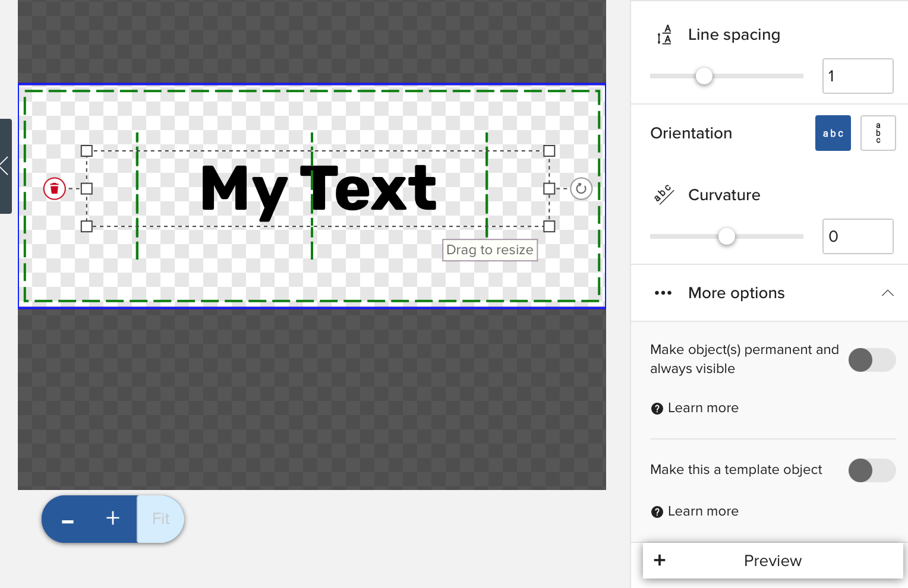
Task: Click the top-left resize handle of the text box
Action: pyautogui.click(x=87, y=151)
